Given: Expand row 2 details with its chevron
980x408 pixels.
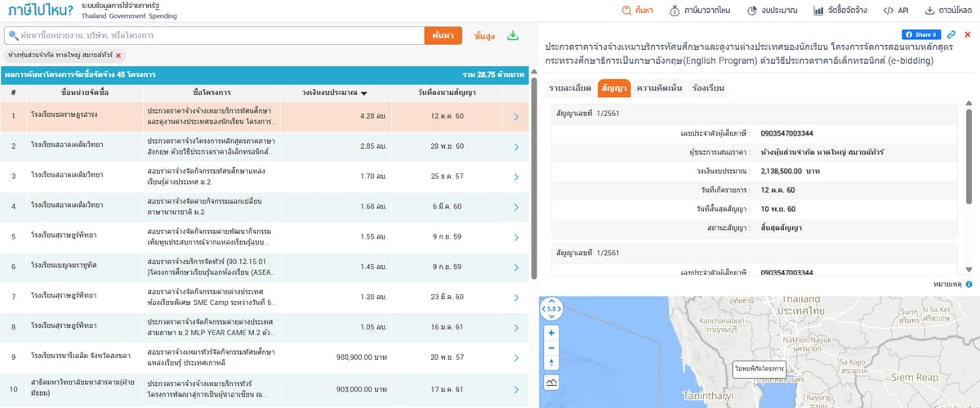Looking at the screenshot, I should (515, 146).
